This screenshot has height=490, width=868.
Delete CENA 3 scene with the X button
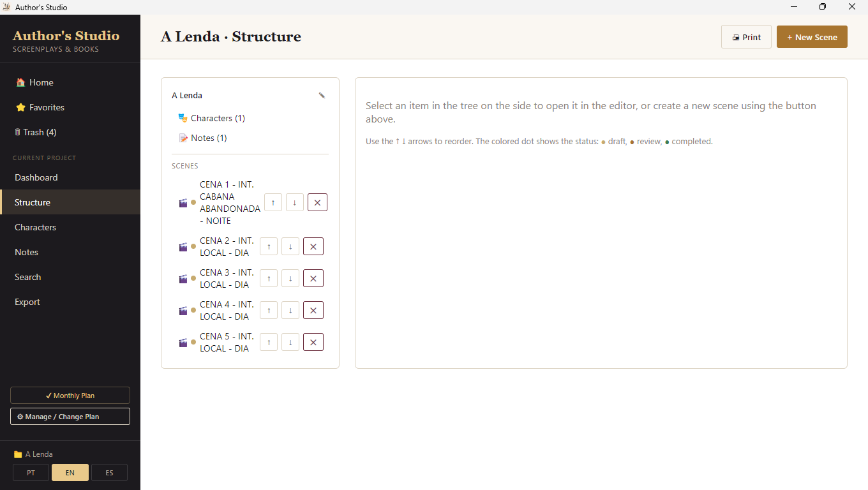coord(313,279)
